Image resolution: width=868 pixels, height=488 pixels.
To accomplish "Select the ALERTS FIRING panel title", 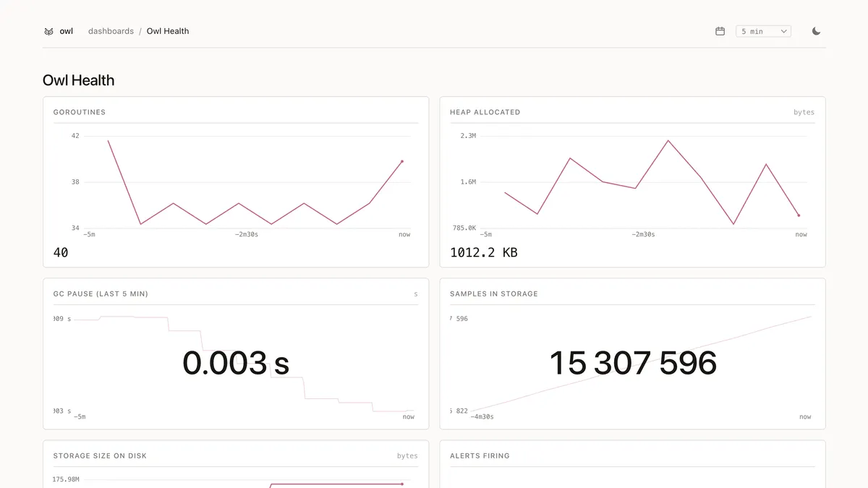I will tap(480, 455).
